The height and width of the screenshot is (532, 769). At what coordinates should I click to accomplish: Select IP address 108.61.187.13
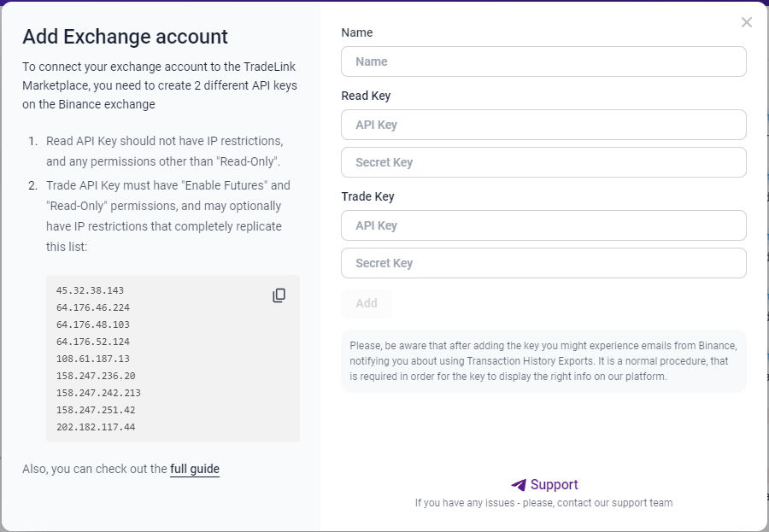click(93, 359)
